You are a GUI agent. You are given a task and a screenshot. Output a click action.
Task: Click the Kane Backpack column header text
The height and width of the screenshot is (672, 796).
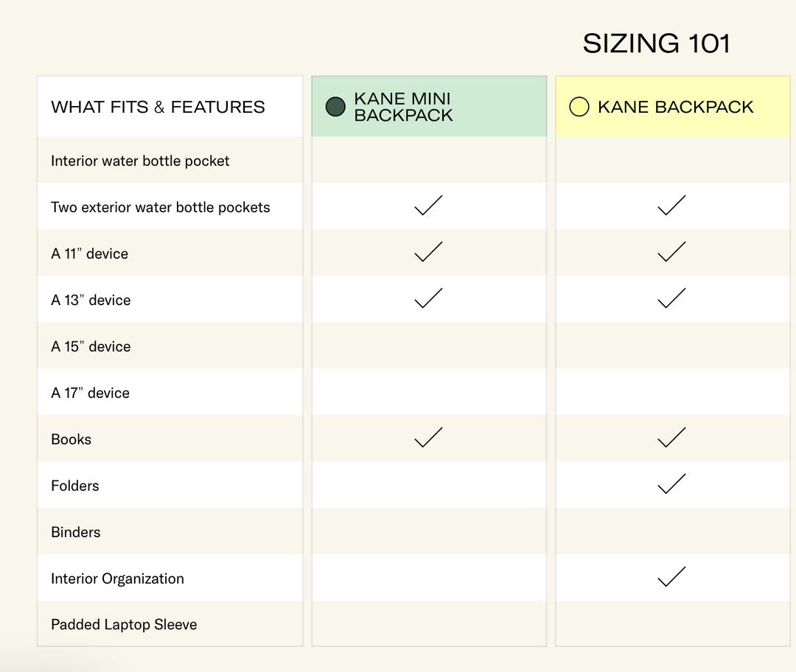pyautogui.click(x=675, y=107)
